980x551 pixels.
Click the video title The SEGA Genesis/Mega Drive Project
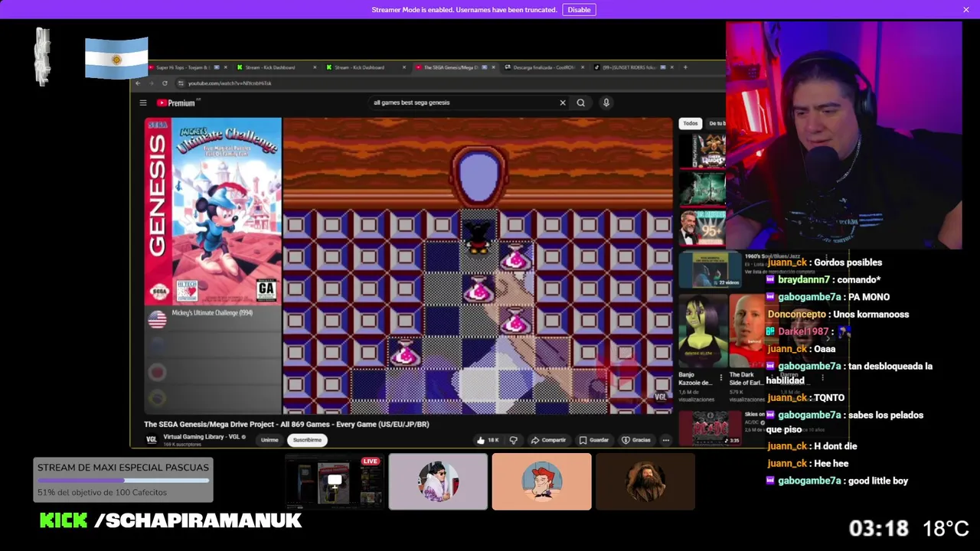(x=286, y=424)
